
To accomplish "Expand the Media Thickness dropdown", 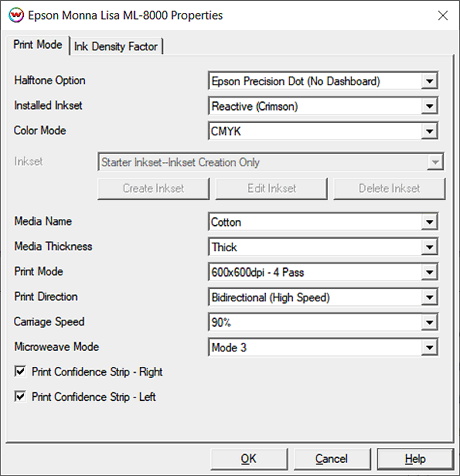I will pyautogui.click(x=323, y=247).
